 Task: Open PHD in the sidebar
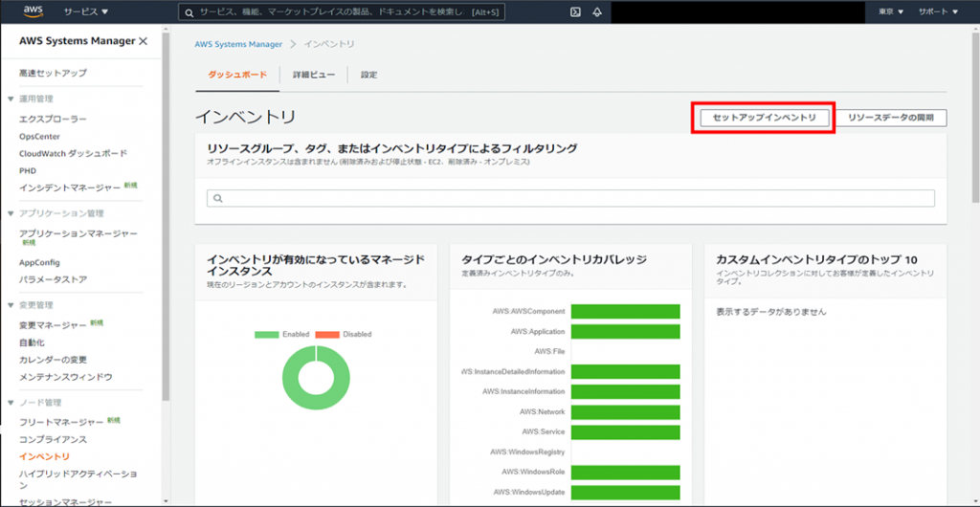28,170
